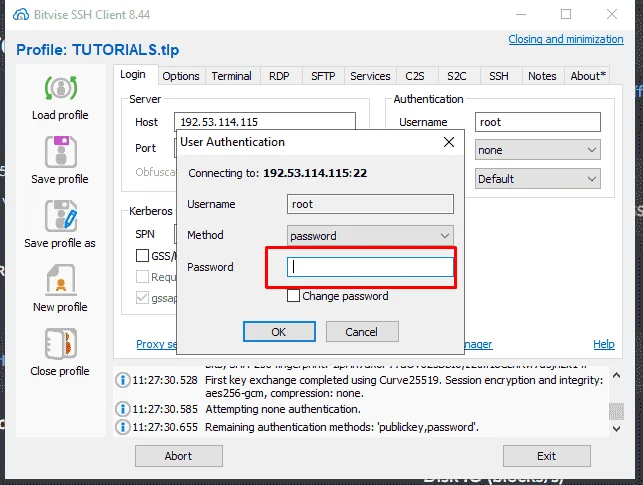Image resolution: width=643 pixels, height=485 pixels.
Task: Switch to the SSH tab
Action: (499, 76)
